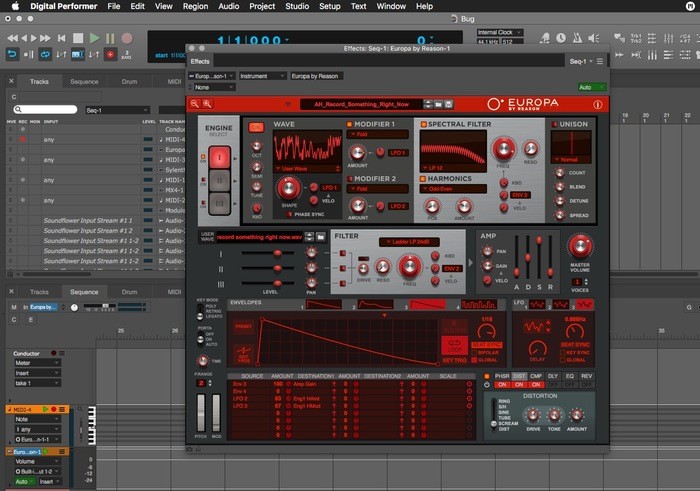
Task: Switch to Tracks tab in lower panel
Action: (x=39, y=292)
